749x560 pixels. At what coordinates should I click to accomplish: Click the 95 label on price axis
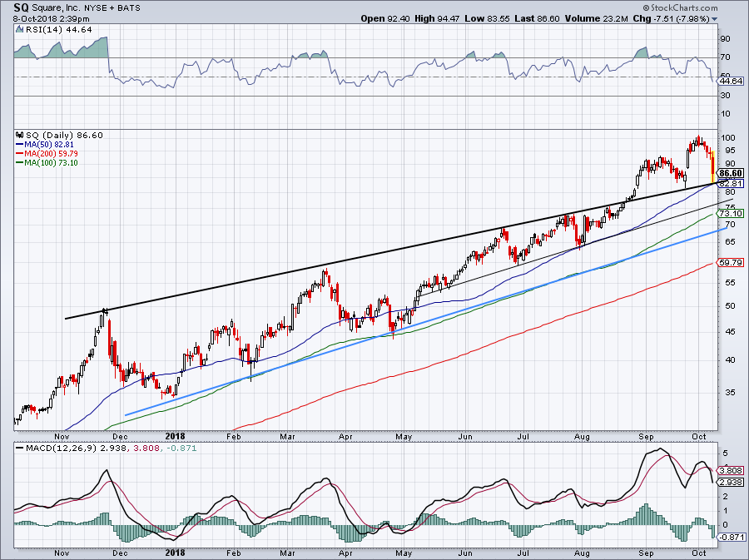pyautogui.click(x=730, y=151)
